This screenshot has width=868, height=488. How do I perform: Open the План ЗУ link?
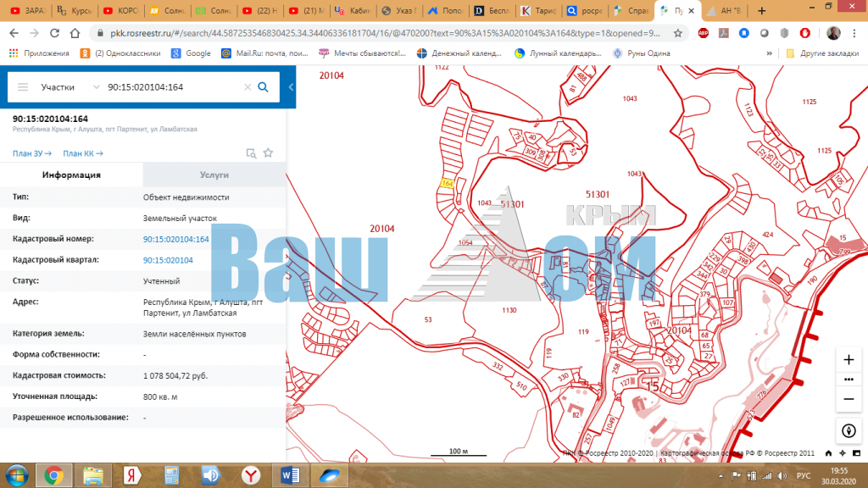(x=31, y=153)
